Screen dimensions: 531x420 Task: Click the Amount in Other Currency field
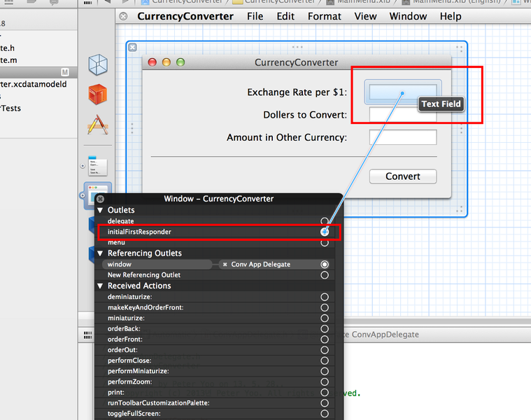(402, 137)
